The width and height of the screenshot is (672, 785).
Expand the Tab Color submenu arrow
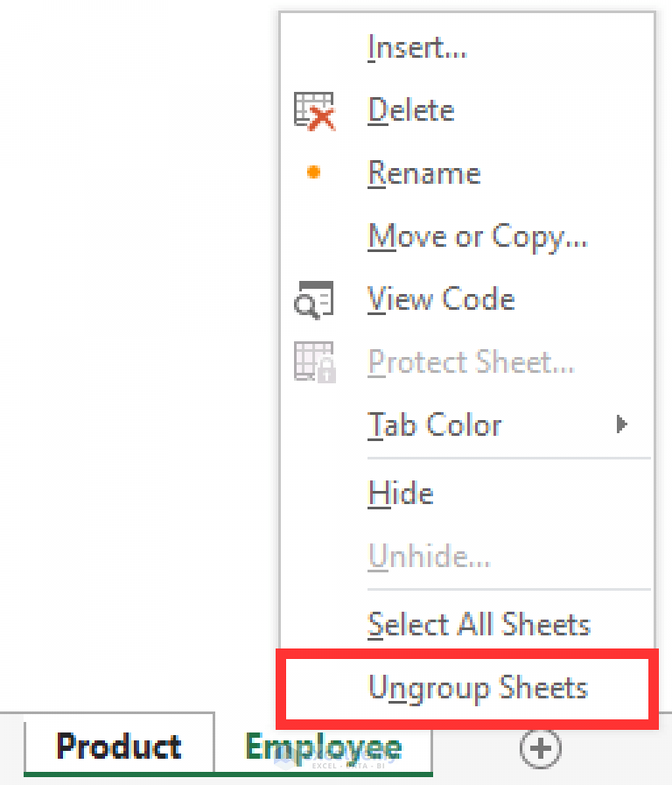[622, 424]
